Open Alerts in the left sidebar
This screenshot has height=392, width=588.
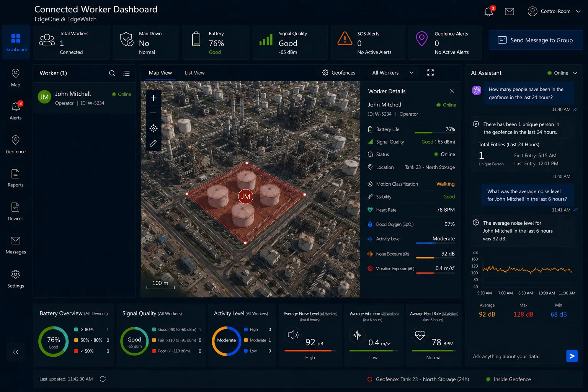click(16, 111)
